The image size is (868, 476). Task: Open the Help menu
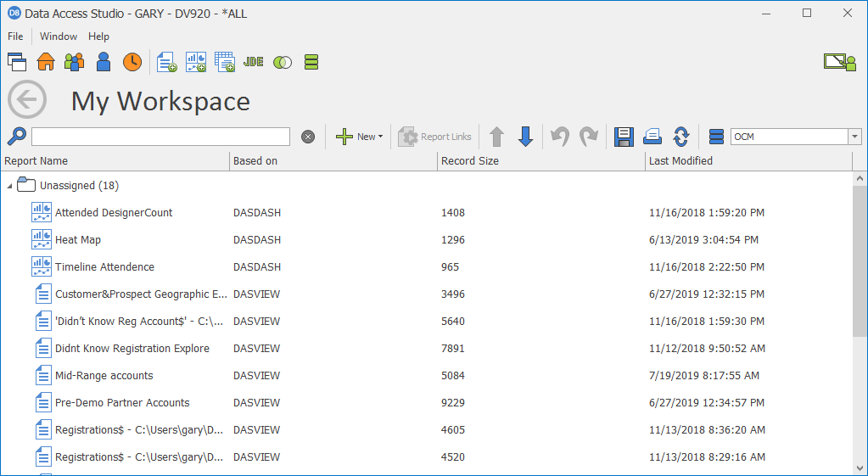pyautogui.click(x=98, y=36)
